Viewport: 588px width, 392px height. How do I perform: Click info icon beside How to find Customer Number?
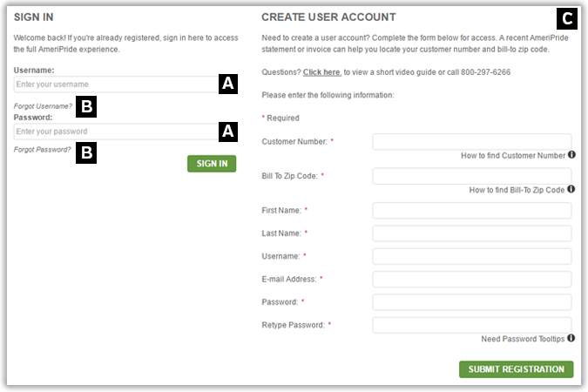(572, 155)
